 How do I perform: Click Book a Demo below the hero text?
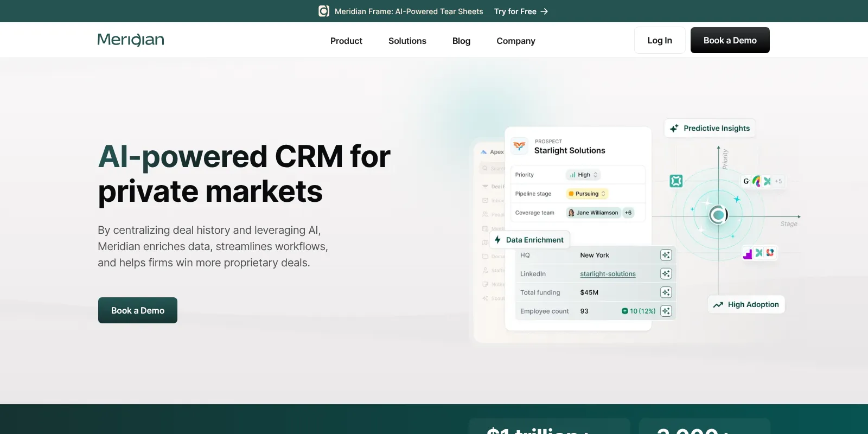tap(138, 310)
